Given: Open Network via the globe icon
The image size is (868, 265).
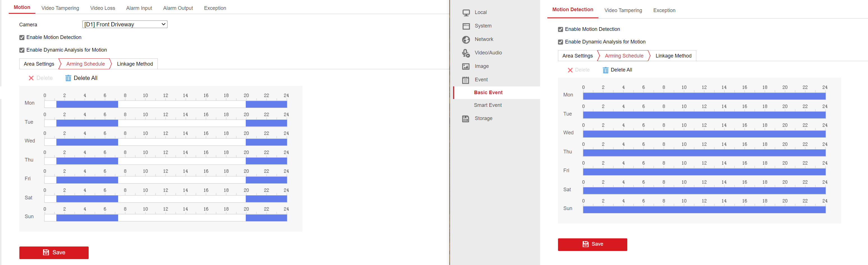Looking at the screenshot, I should 466,40.
